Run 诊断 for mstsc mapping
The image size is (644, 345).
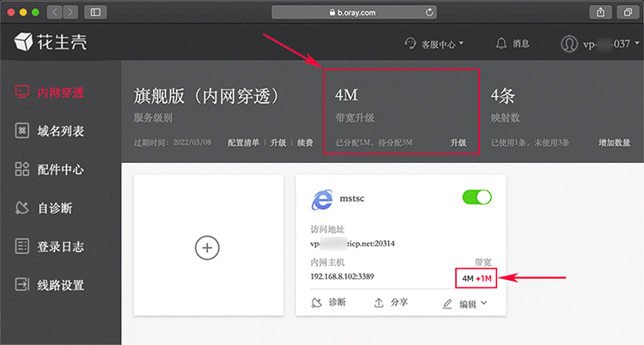329,303
